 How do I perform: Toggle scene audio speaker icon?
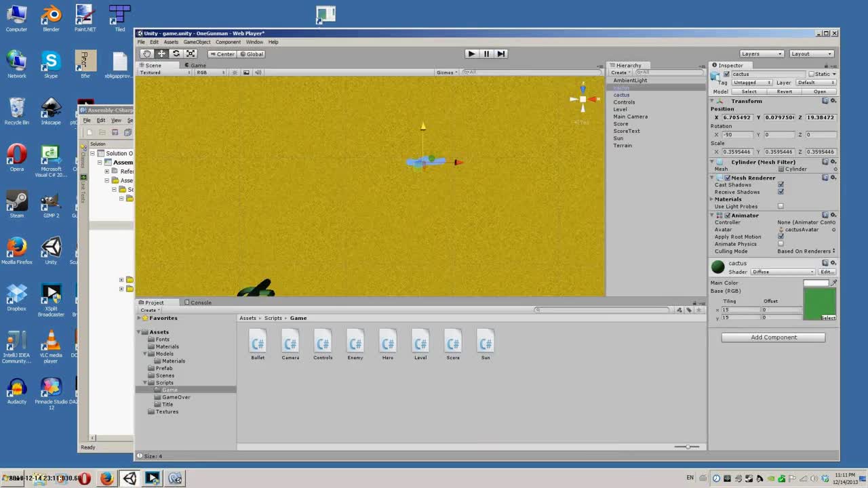pyautogui.click(x=258, y=73)
